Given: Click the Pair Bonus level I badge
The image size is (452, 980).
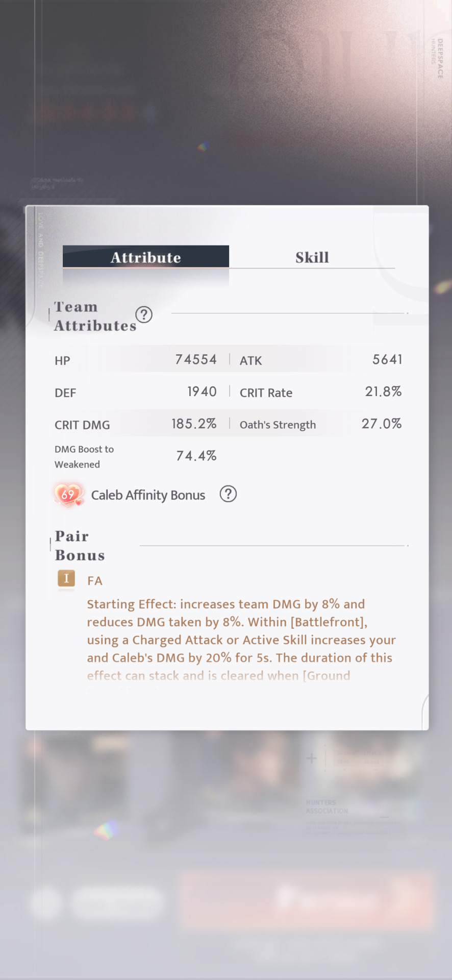Looking at the screenshot, I should tap(66, 579).
